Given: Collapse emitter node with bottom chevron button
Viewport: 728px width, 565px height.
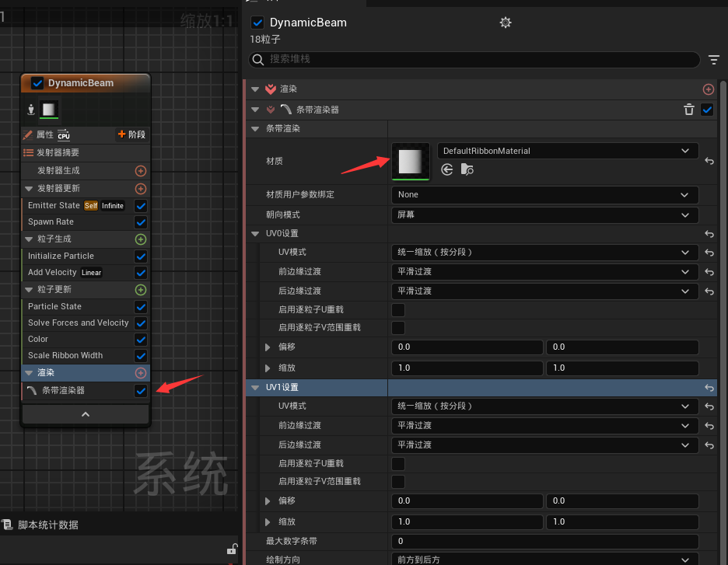Looking at the screenshot, I should click(x=86, y=414).
